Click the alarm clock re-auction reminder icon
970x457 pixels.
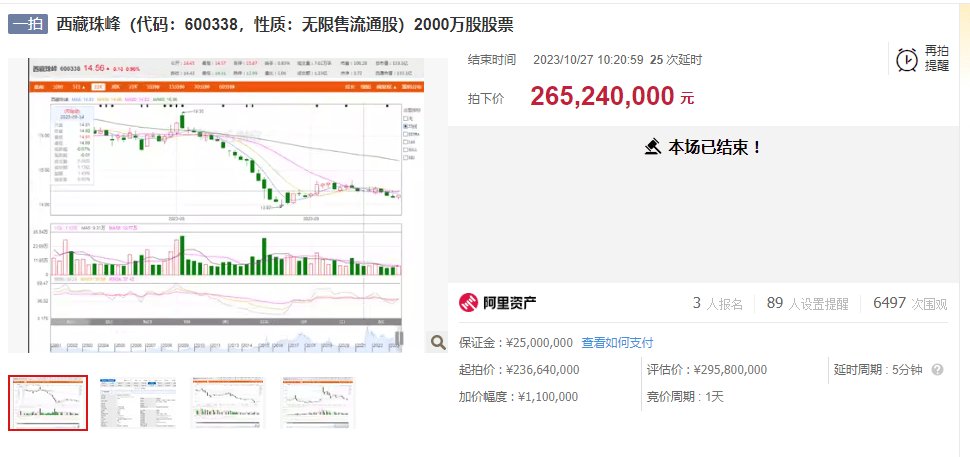click(x=907, y=60)
